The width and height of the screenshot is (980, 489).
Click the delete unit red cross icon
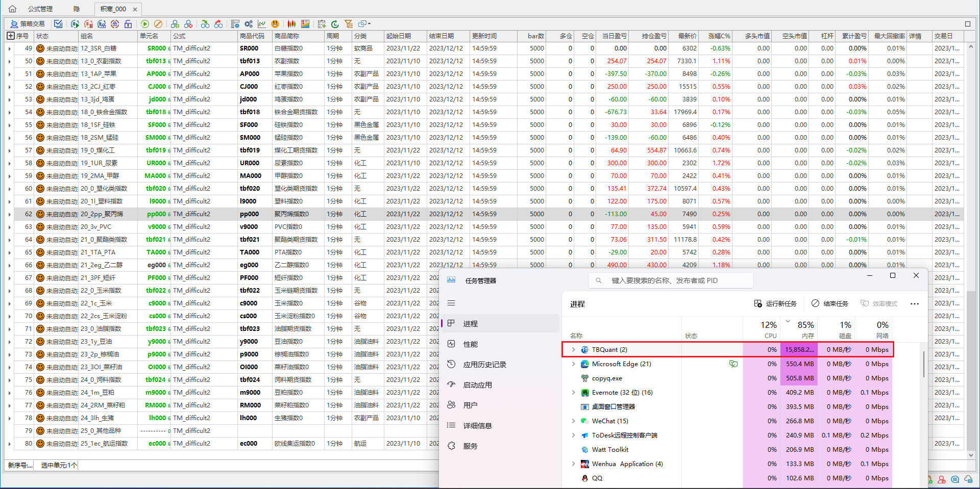pyautogui.click(x=188, y=24)
